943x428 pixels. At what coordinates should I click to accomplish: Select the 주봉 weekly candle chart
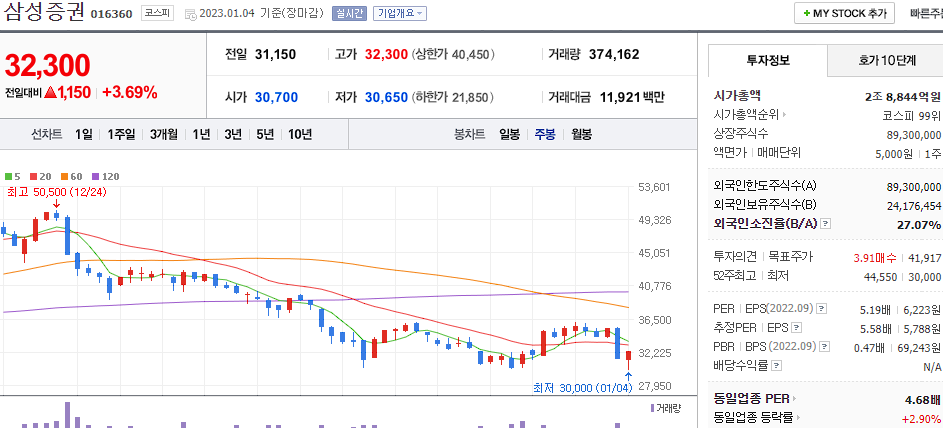tap(545, 135)
